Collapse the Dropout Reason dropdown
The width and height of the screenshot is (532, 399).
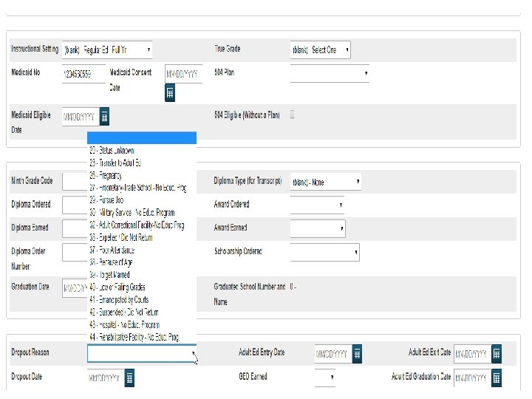pos(142,353)
